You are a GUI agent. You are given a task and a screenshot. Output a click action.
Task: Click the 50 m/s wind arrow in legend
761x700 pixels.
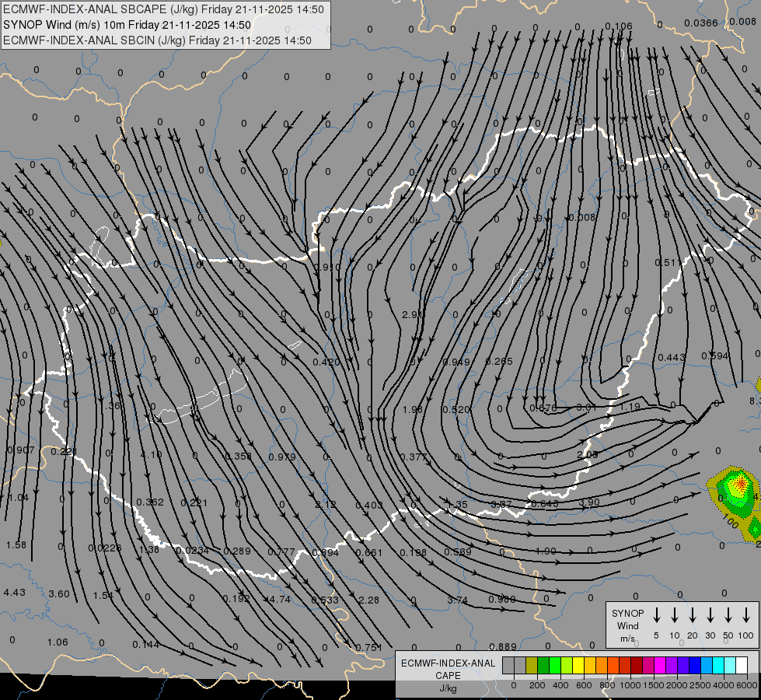pos(728,614)
